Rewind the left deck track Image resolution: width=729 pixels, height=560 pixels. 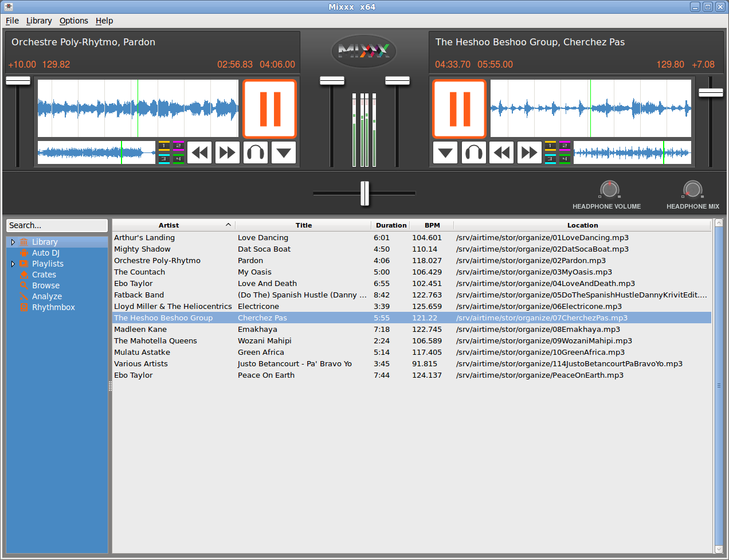[199, 152]
